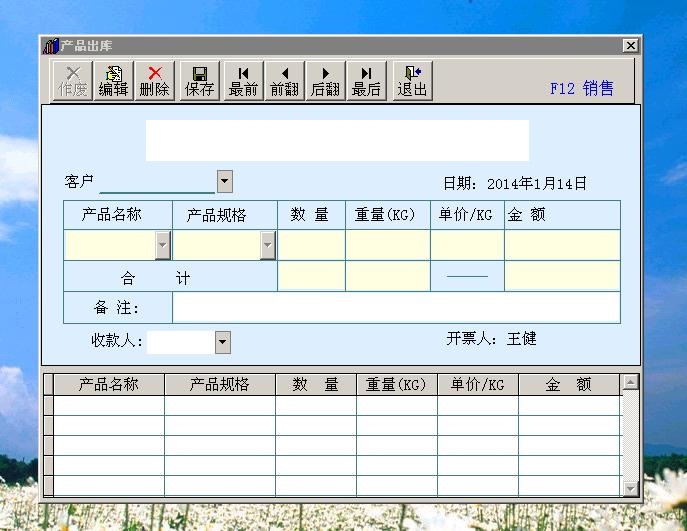Open the 产品名称 product name dropdown
Screen dimensions: 687x531
[163, 245]
